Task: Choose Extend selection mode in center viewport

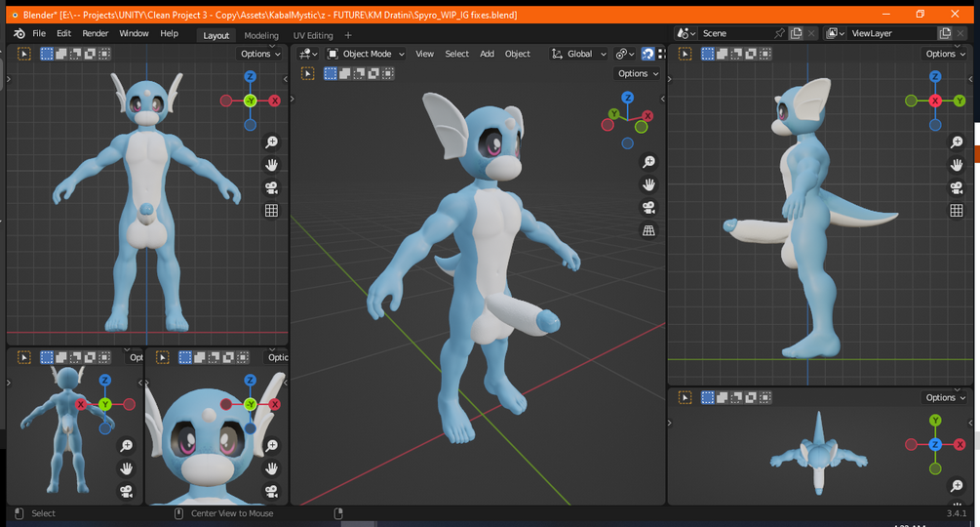Action: click(345, 74)
